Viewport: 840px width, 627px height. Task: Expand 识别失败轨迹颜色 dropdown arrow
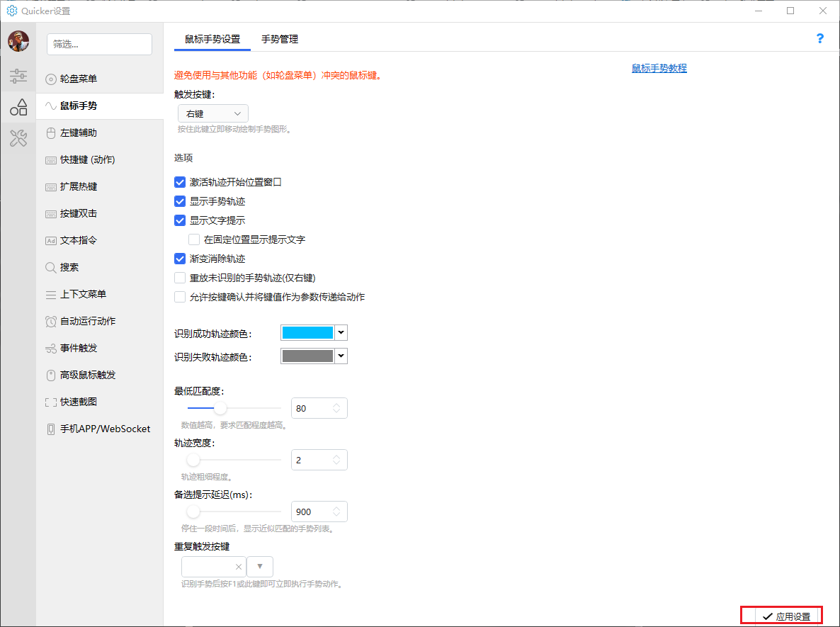pyautogui.click(x=341, y=356)
